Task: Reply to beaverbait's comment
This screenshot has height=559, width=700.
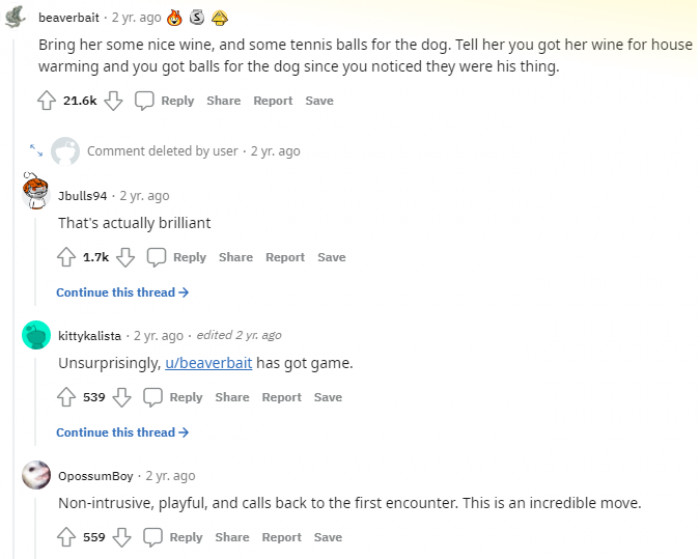Action: coord(166,100)
